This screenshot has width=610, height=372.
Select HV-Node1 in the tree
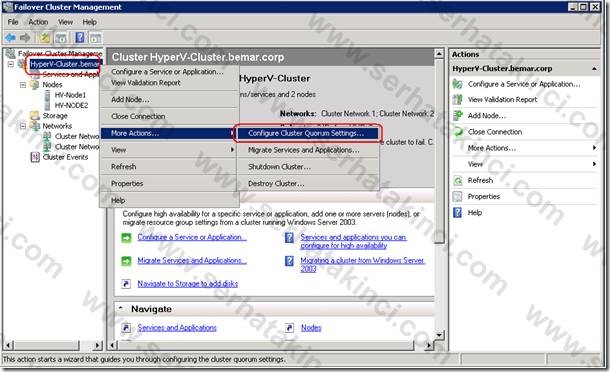(70, 95)
